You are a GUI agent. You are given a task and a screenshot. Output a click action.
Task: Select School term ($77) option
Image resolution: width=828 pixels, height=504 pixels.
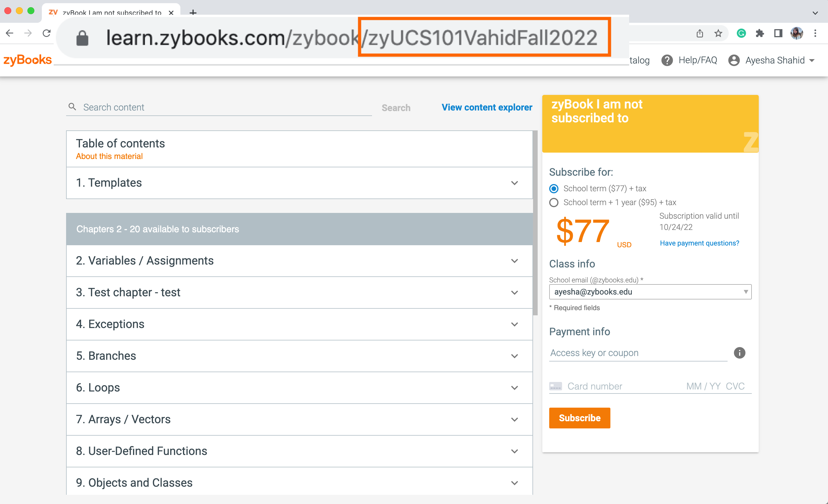click(554, 188)
